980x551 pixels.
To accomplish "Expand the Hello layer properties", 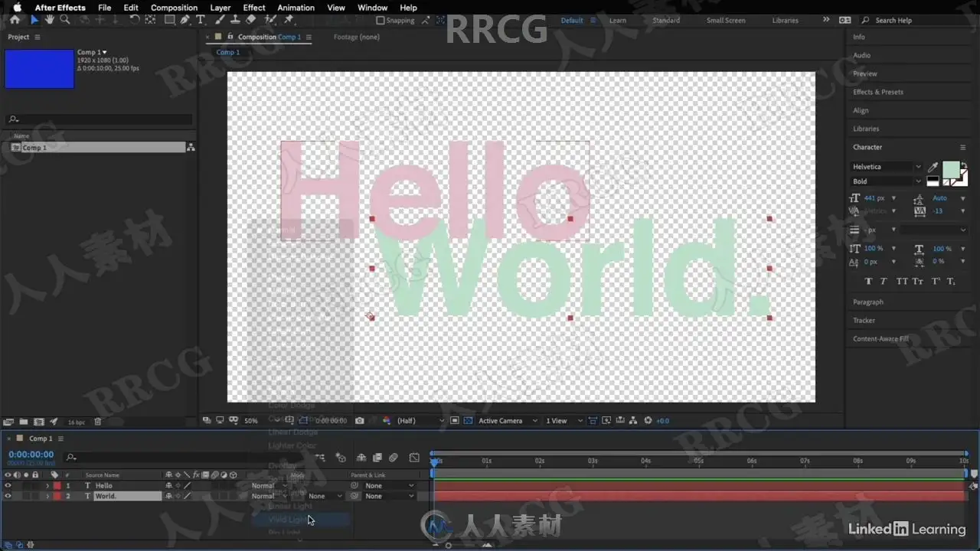I will point(47,485).
